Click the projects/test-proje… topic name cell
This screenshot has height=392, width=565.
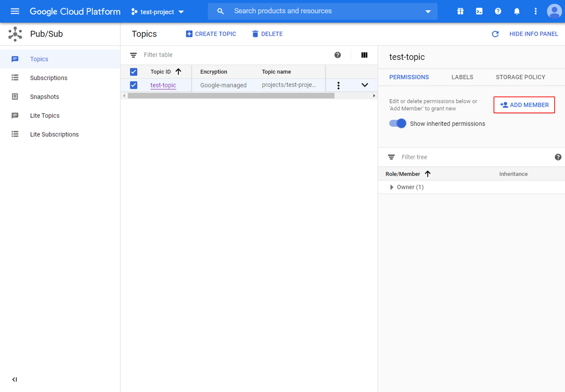289,85
